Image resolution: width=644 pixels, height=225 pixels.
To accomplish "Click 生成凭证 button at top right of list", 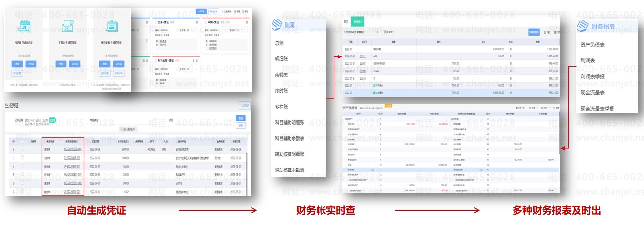I will [244, 105].
